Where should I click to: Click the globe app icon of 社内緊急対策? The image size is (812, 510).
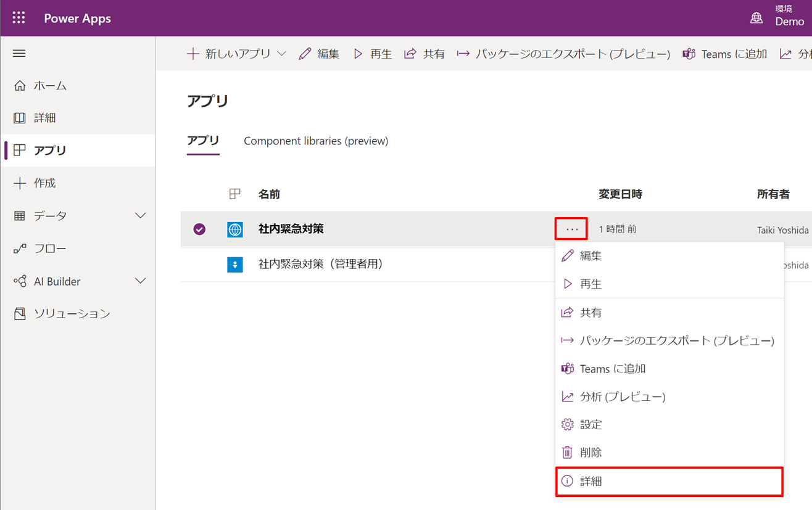[x=235, y=229]
